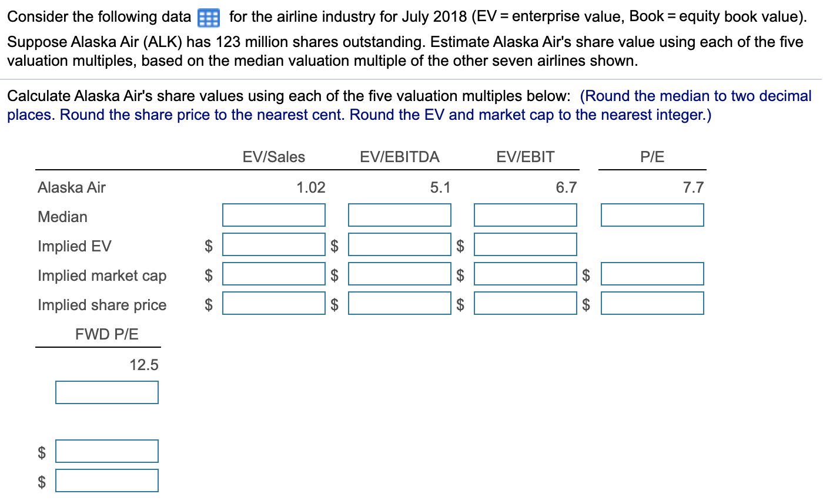Select Implied EV field for EV/EBITDA
Viewport: 823px width, 504px height.
400,244
